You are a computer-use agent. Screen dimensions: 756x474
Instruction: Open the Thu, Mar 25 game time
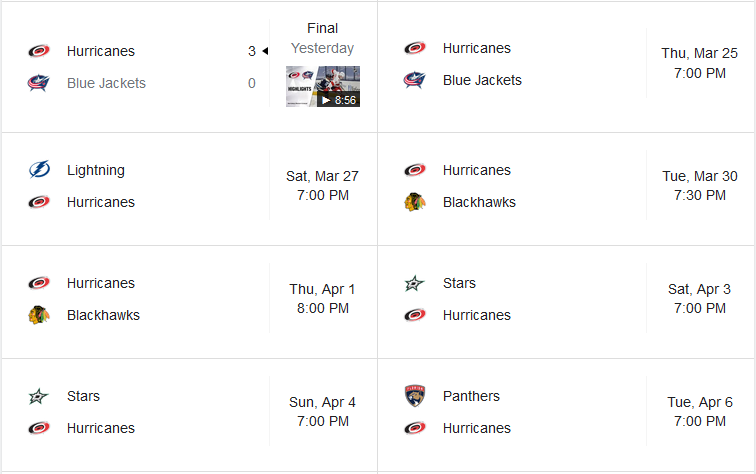click(x=700, y=63)
